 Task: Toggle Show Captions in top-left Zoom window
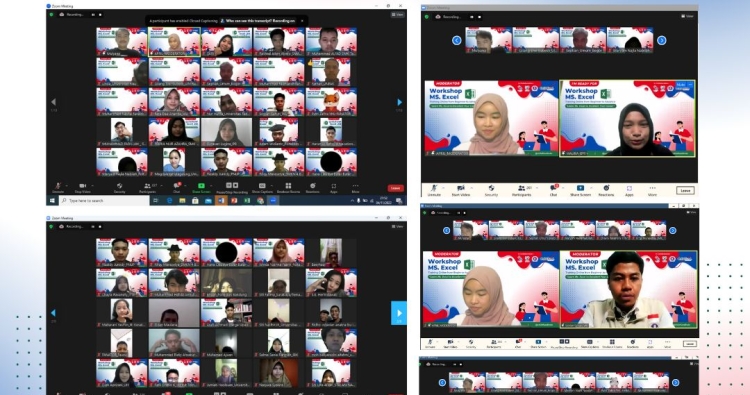262,187
